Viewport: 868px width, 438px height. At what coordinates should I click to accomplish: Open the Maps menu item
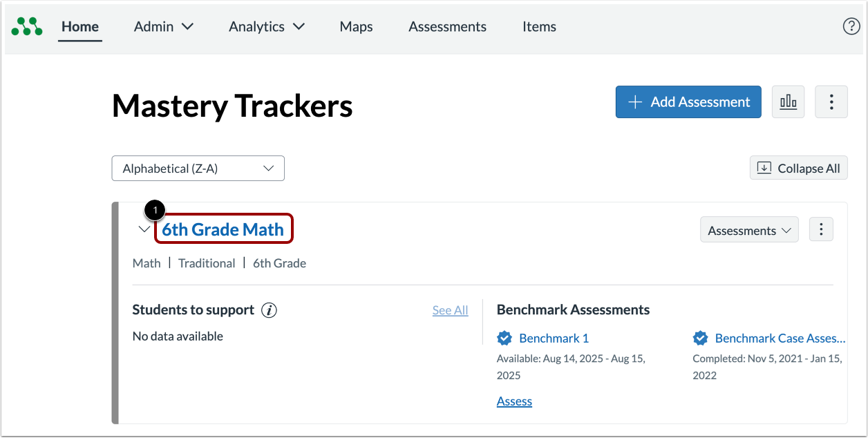[356, 26]
